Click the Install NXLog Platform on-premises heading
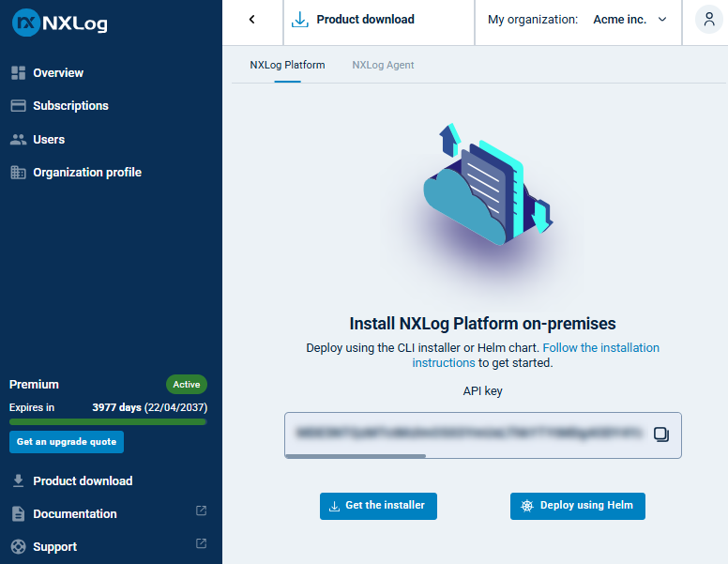Viewport: 728px width, 564px height. coord(482,324)
